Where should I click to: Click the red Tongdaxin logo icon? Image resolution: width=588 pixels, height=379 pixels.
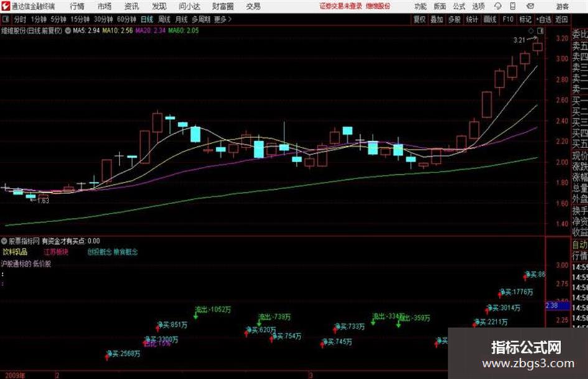pos(5,6)
